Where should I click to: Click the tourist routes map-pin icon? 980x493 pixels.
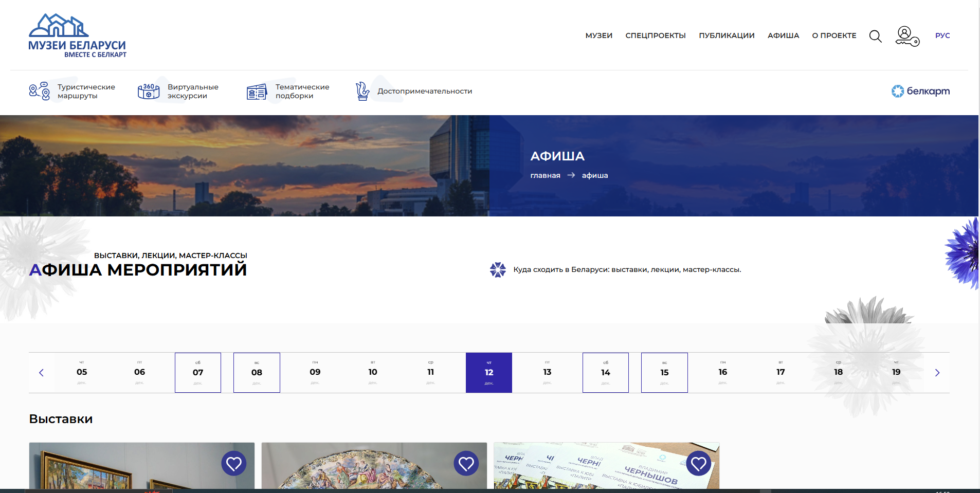pyautogui.click(x=40, y=91)
